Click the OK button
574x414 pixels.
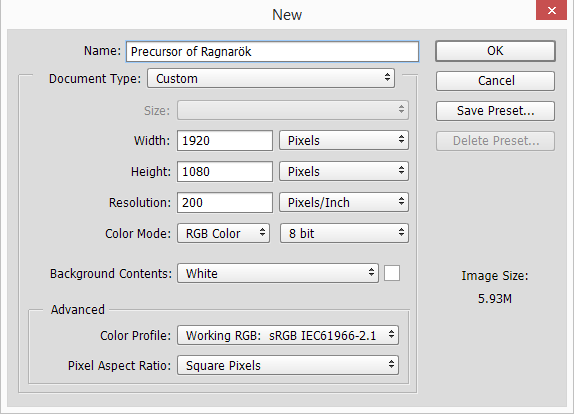tap(495, 51)
